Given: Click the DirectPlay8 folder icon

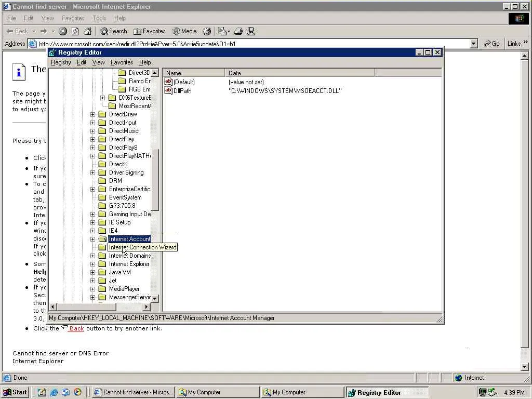Looking at the screenshot, I should pyautogui.click(x=102, y=148).
